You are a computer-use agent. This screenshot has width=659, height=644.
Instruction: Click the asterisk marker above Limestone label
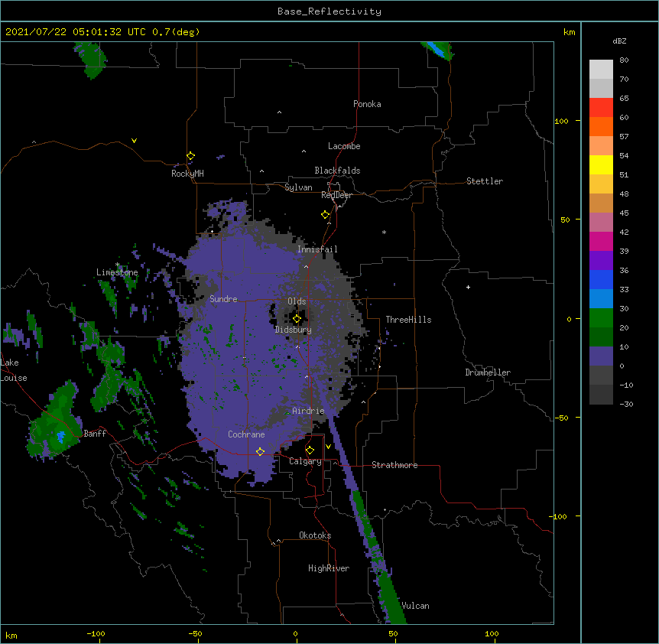click(117, 265)
